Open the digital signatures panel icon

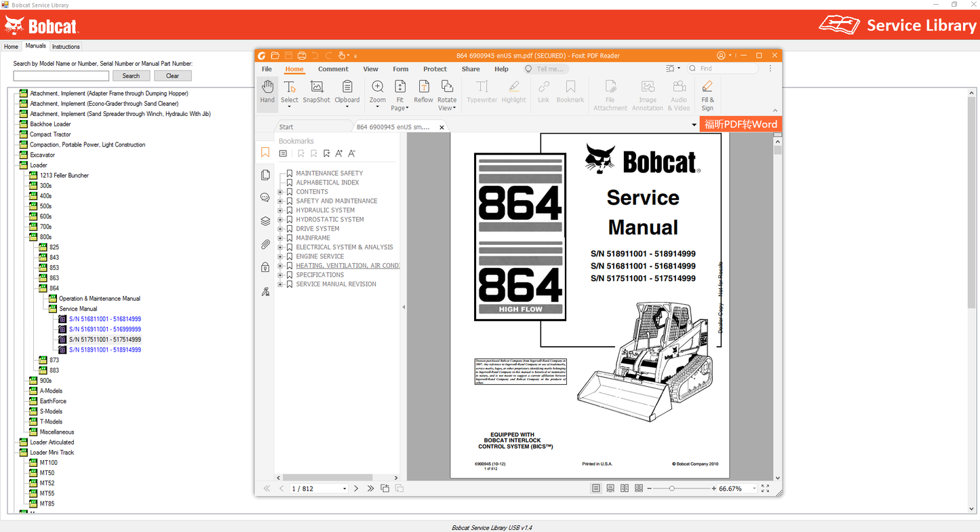(x=265, y=292)
